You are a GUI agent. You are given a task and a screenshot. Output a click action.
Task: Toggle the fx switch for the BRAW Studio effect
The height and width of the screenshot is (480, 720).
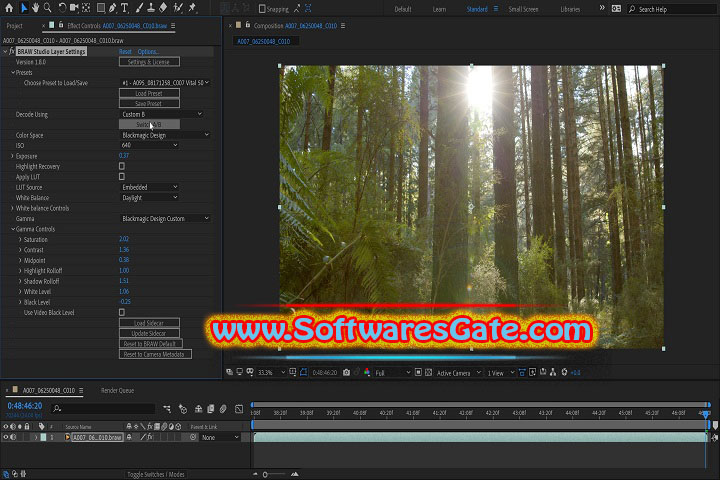(x=12, y=51)
